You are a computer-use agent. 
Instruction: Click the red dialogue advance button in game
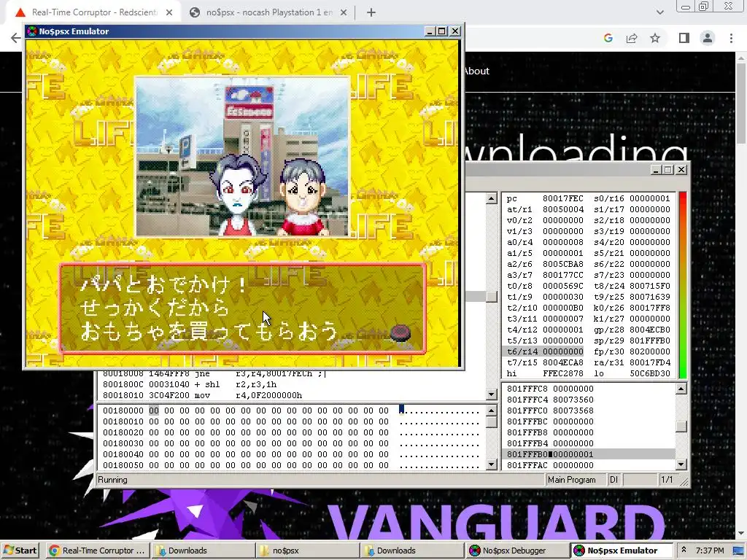click(x=400, y=332)
